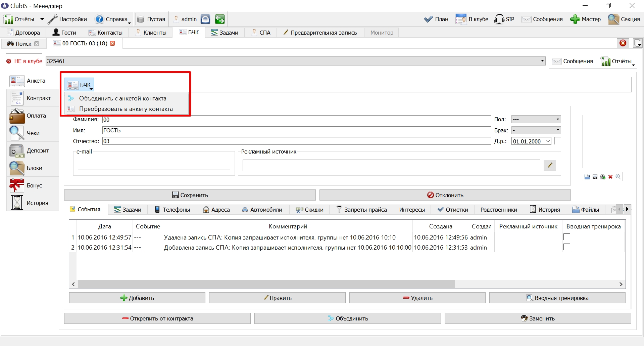Expand the Пол dropdown

[536, 119]
